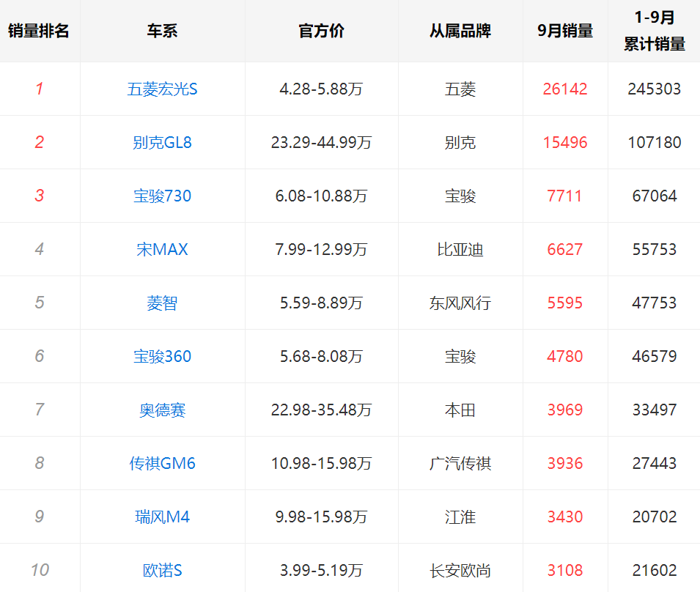Image resolution: width=700 pixels, height=592 pixels.
Task: Open the 传祺GM6 car series link
Action: click(162, 464)
